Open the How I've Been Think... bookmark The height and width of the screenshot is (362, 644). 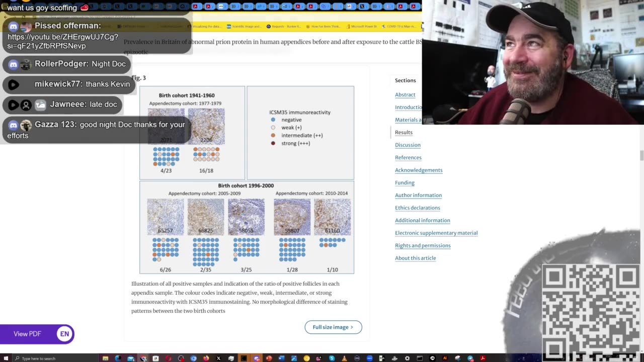click(324, 26)
